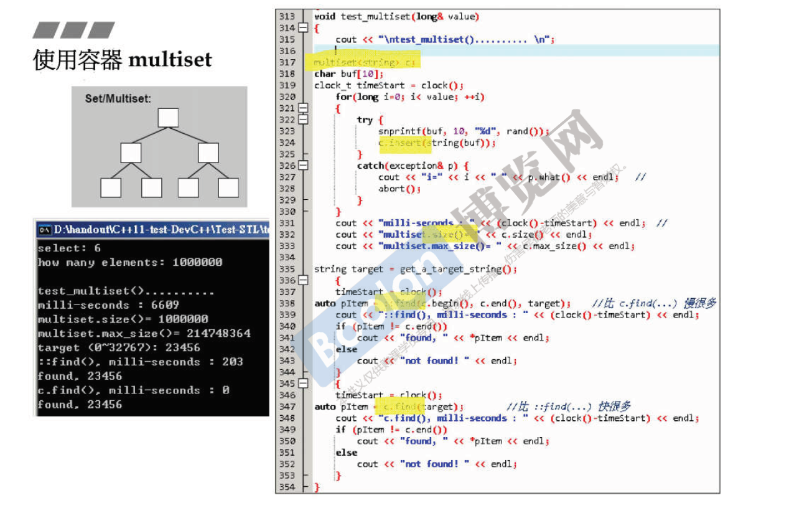The height and width of the screenshot is (508, 812).
Task: Click the 'c.insert(string(buf));' line
Action: tap(437, 143)
